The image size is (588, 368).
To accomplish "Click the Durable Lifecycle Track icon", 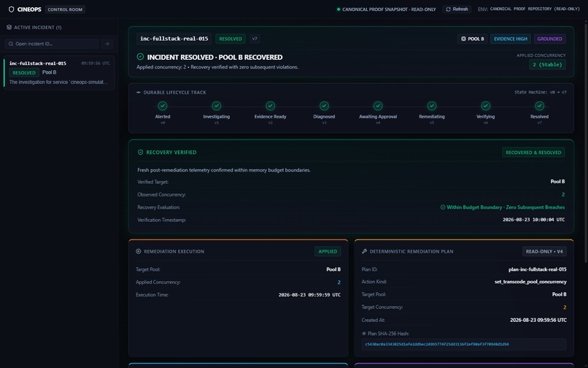I will [139, 93].
